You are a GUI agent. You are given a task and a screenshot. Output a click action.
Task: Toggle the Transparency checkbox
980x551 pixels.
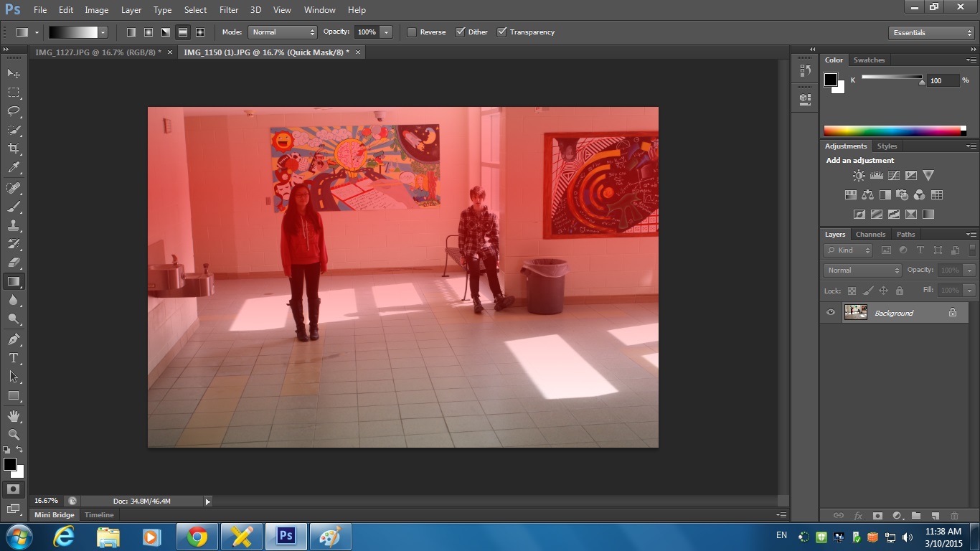(x=502, y=32)
